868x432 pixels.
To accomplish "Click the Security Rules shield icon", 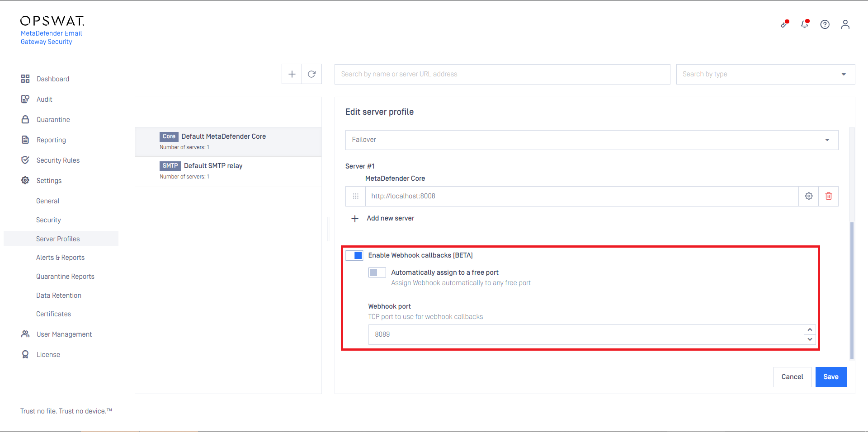I will tap(25, 160).
